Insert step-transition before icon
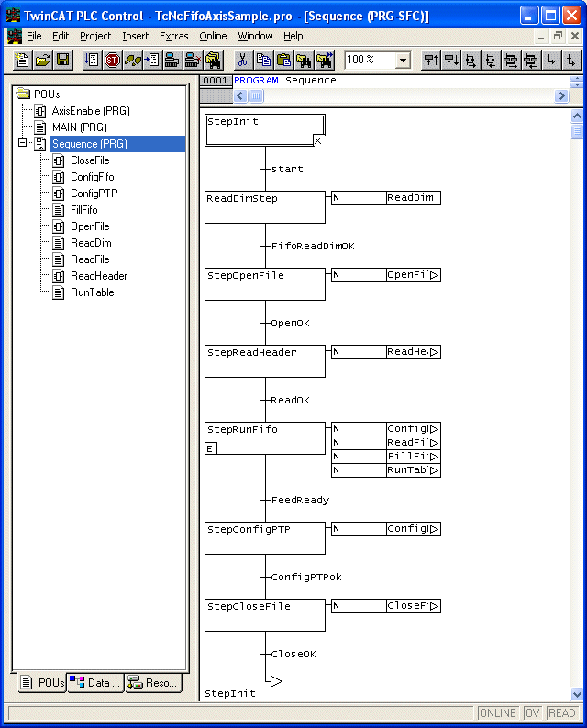Viewport: 587px width, 728px height. click(431, 61)
